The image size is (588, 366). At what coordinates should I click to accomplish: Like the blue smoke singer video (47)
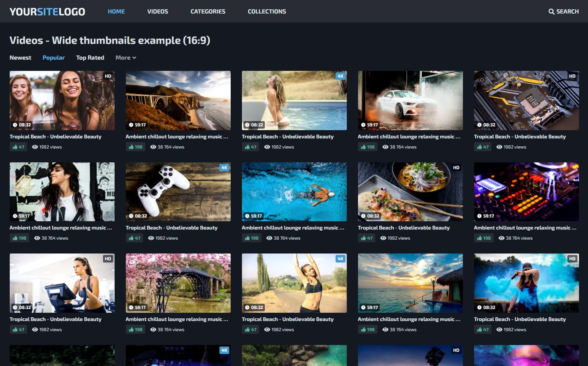click(x=483, y=330)
